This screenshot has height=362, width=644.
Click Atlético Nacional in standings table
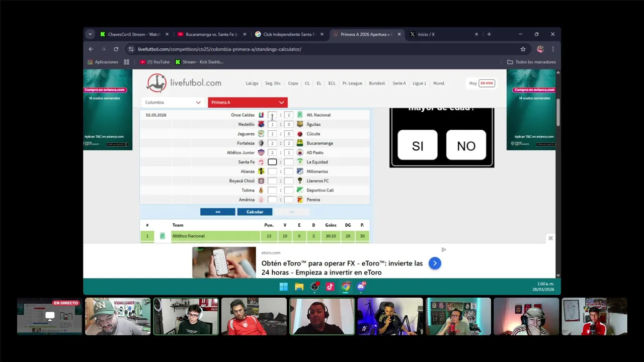188,236
